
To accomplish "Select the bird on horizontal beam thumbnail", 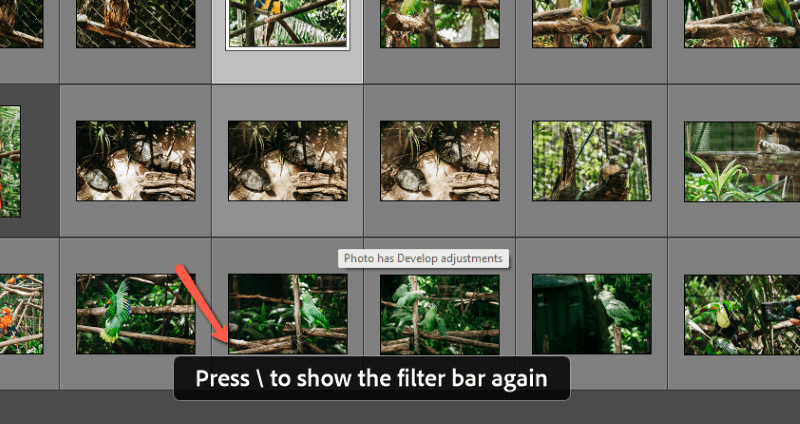I will tap(742, 161).
